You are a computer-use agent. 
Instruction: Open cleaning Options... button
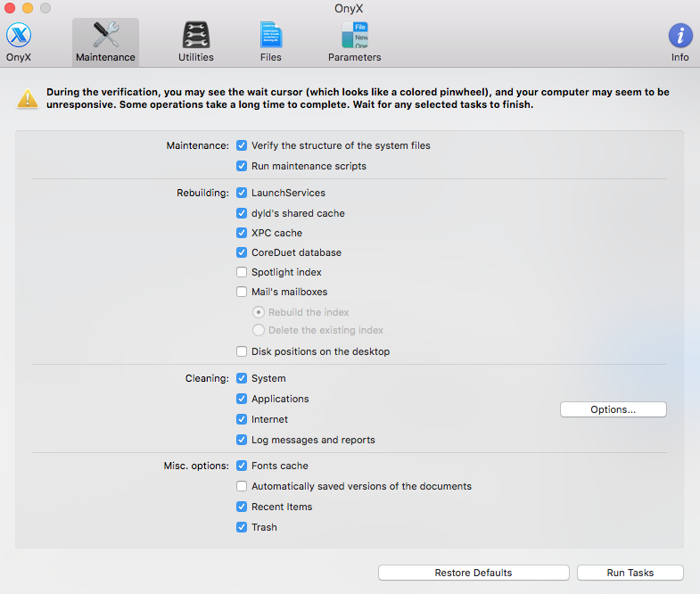tap(614, 409)
